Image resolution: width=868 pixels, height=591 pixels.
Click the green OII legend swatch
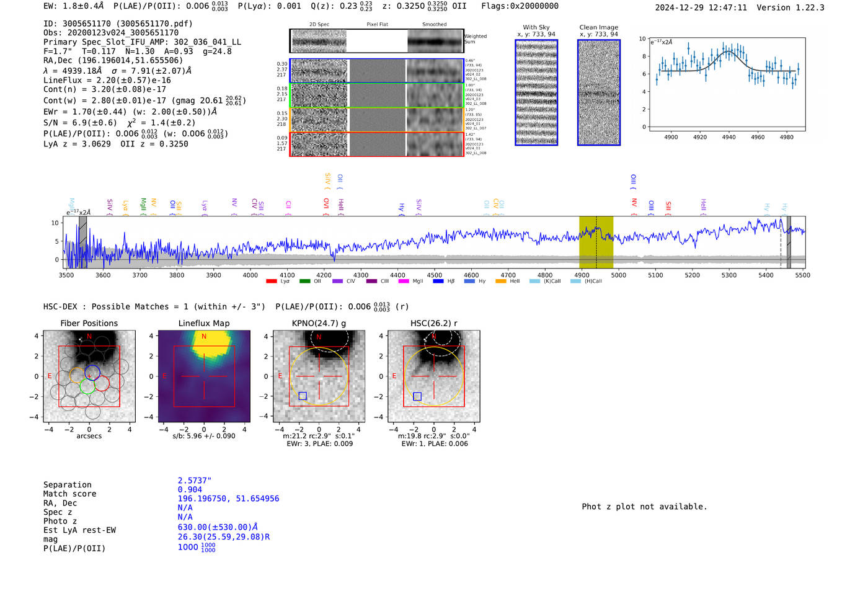pos(304,282)
